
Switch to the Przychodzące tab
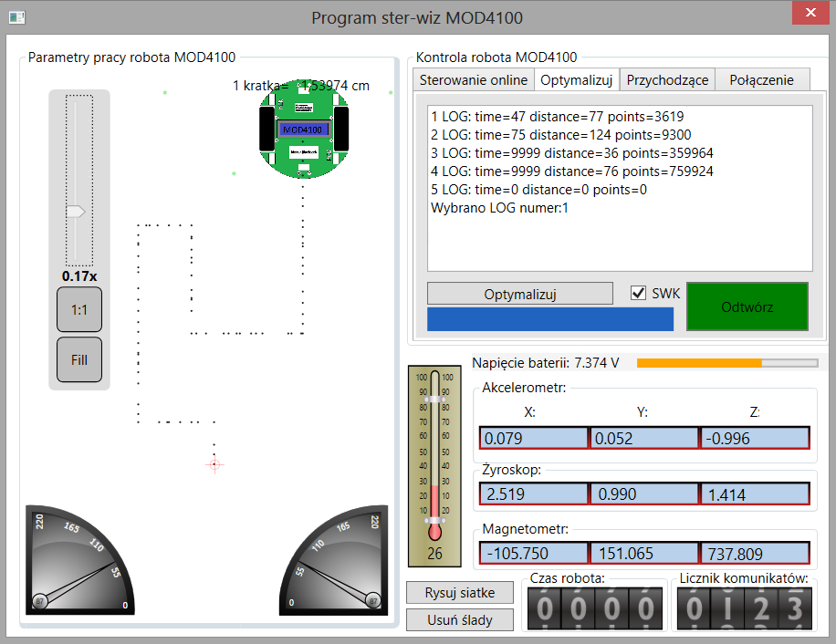(x=667, y=80)
